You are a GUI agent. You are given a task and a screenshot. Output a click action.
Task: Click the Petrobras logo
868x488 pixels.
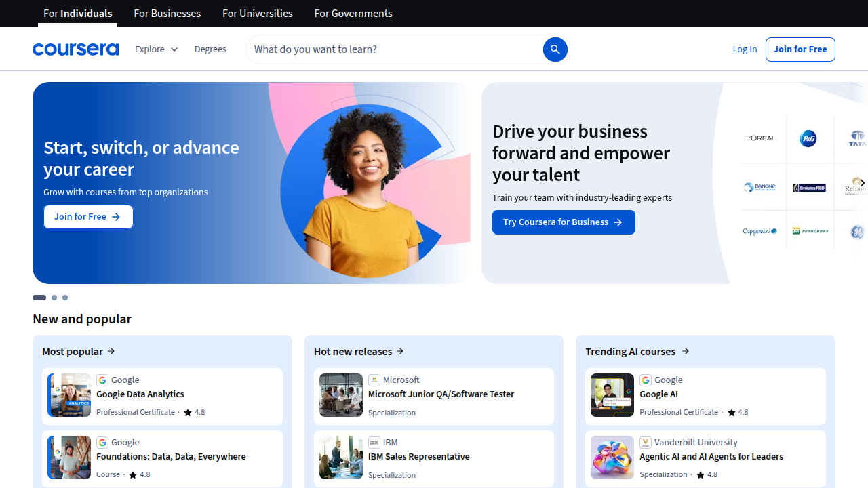click(810, 231)
